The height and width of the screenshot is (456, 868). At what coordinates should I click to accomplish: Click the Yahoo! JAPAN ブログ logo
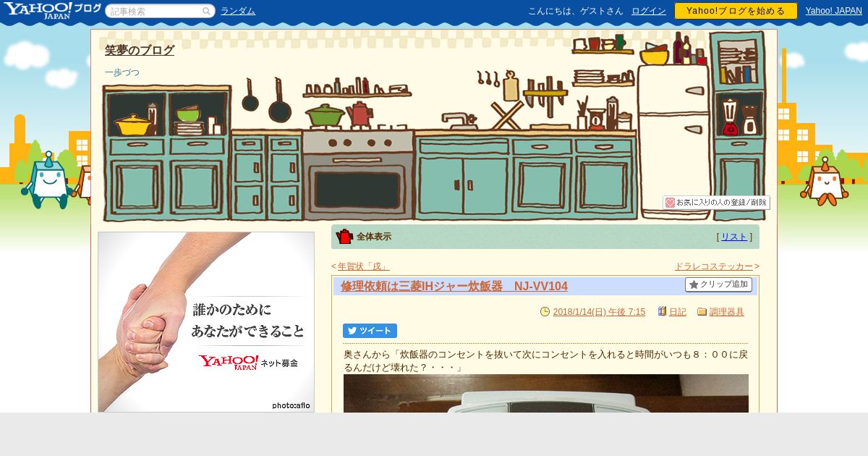[52, 10]
